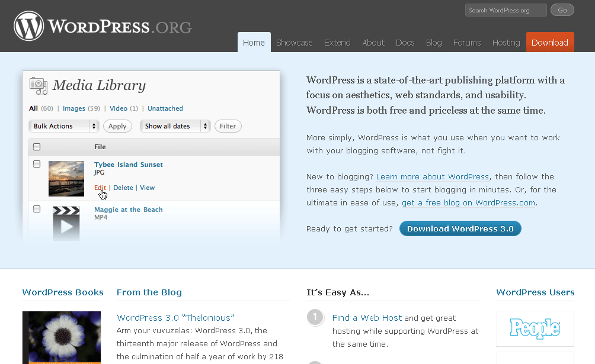Click the "Ready to get started?" text
This screenshot has width=595, height=364.
[x=350, y=228]
